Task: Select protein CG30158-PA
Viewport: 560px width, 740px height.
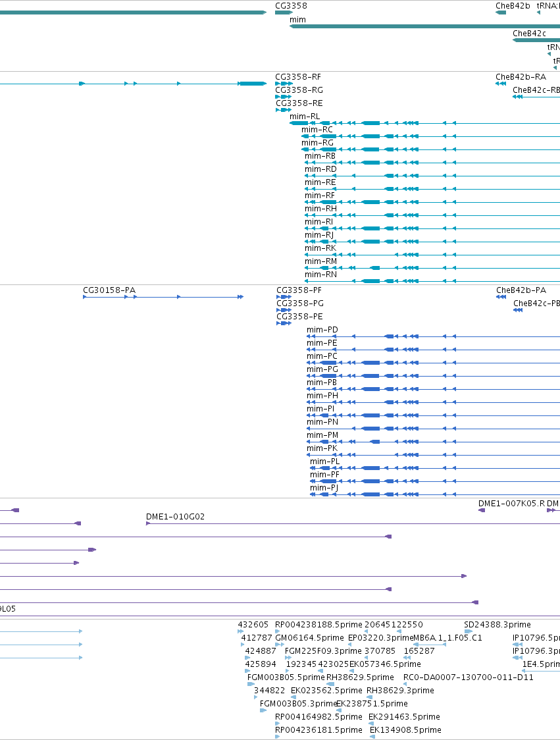Action: coord(109,290)
